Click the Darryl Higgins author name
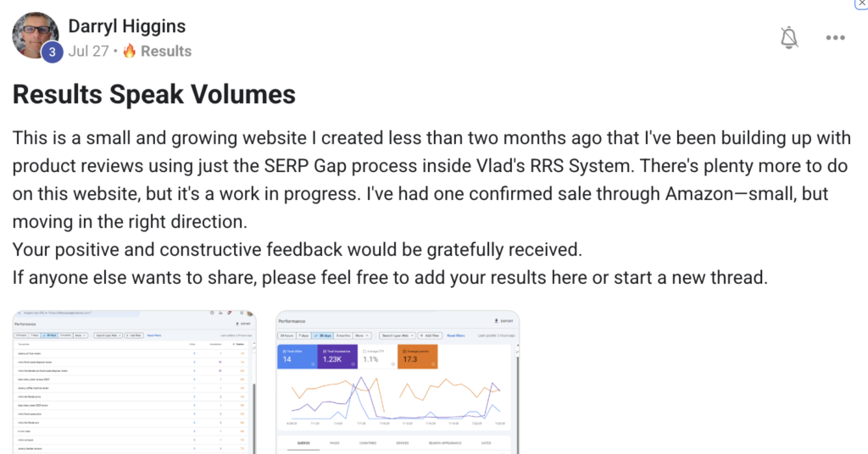The width and height of the screenshot is (868, 454). pos(126,27)
